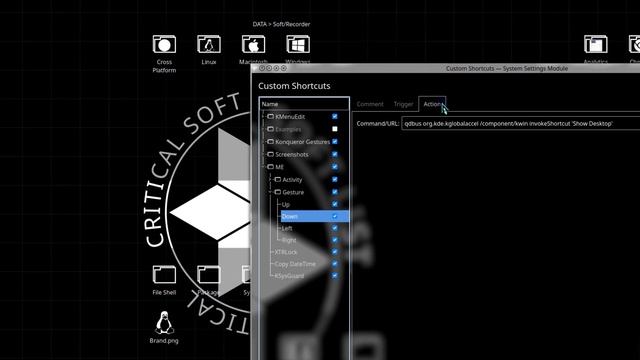Screen dimensions: 640x360
Task: Select the Down gesture row
Action: coord(315,216)
